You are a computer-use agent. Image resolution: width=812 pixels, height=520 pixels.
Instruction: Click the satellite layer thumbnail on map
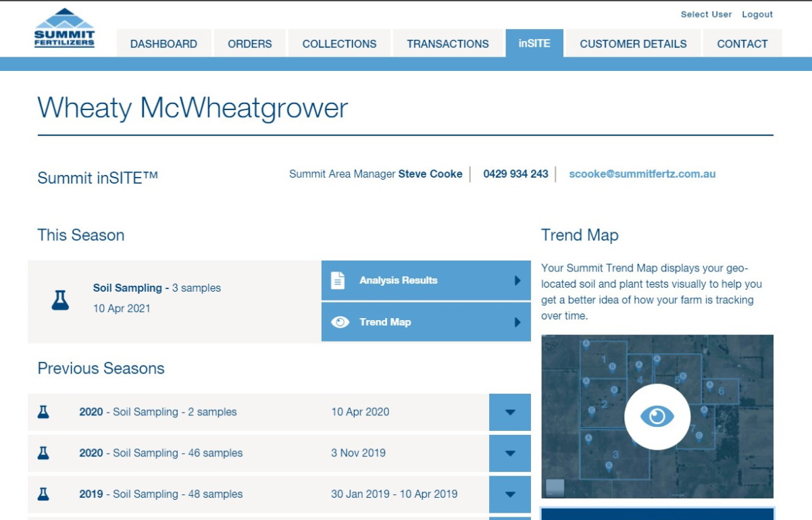click(x=554, y=488)
